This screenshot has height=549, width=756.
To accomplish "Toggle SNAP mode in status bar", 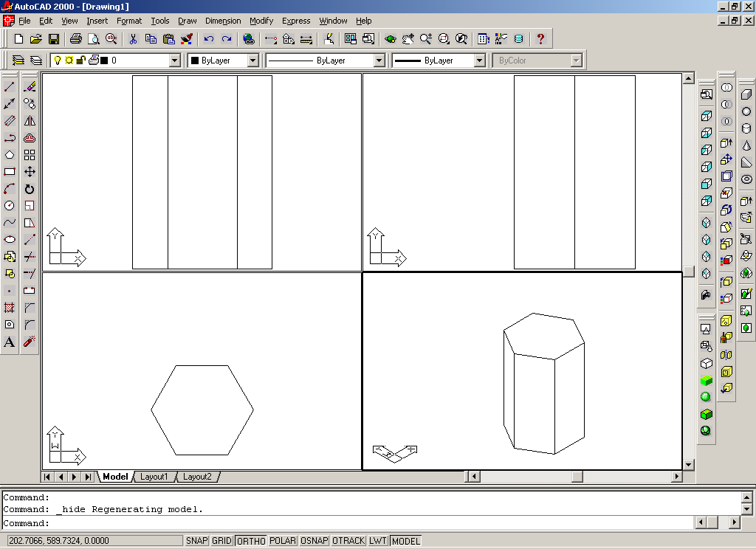I will pos(196,541).
